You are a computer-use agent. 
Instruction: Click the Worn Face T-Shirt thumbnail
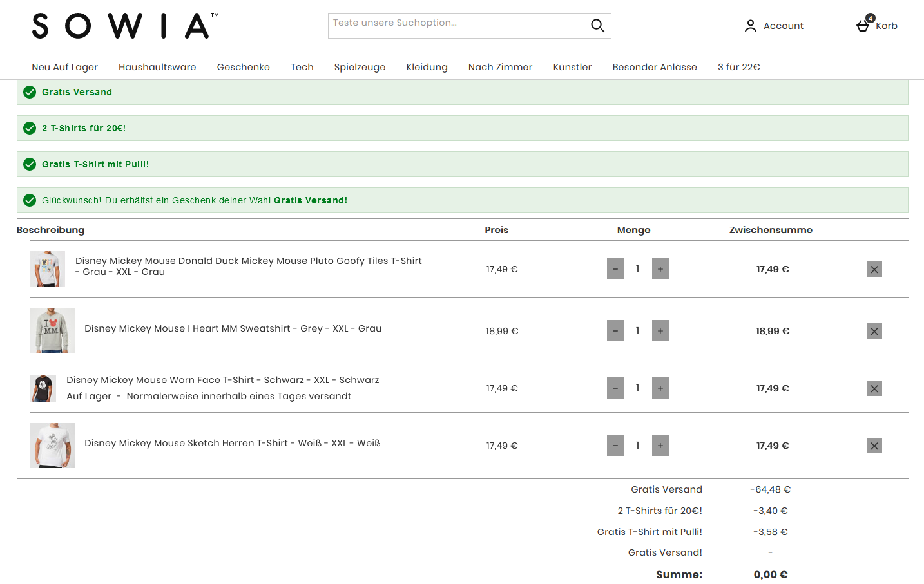click(x=43, y=388)
